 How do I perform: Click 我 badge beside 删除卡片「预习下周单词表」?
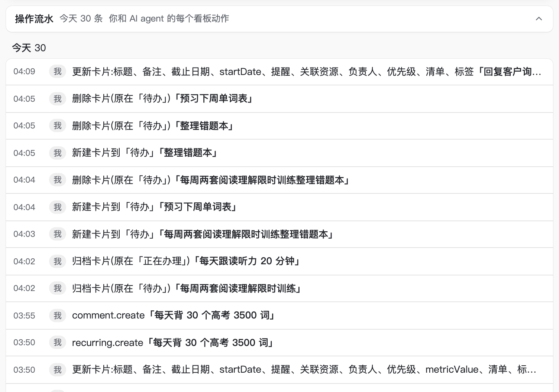pos(58,99)
